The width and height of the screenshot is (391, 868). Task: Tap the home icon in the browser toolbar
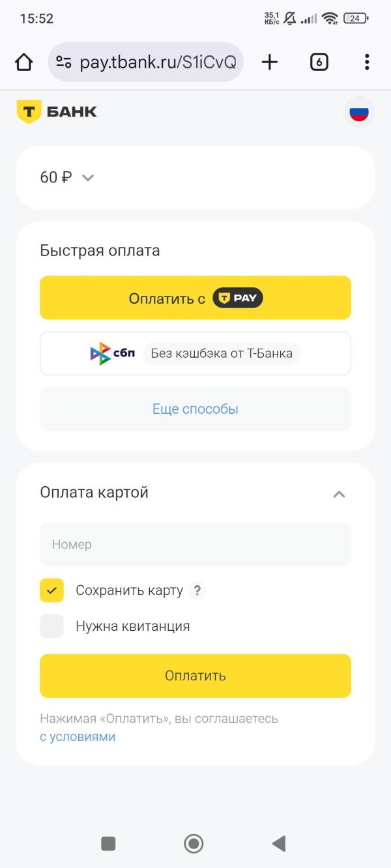(x=24, y=62)
